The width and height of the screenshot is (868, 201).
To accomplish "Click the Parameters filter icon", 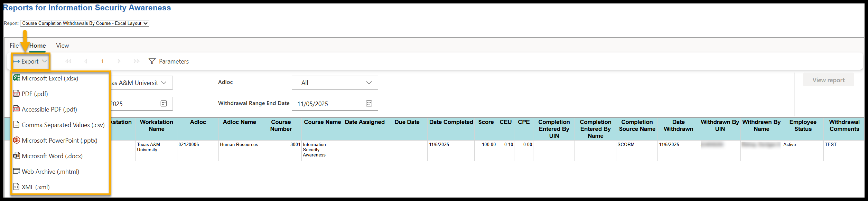I will 152,61.
